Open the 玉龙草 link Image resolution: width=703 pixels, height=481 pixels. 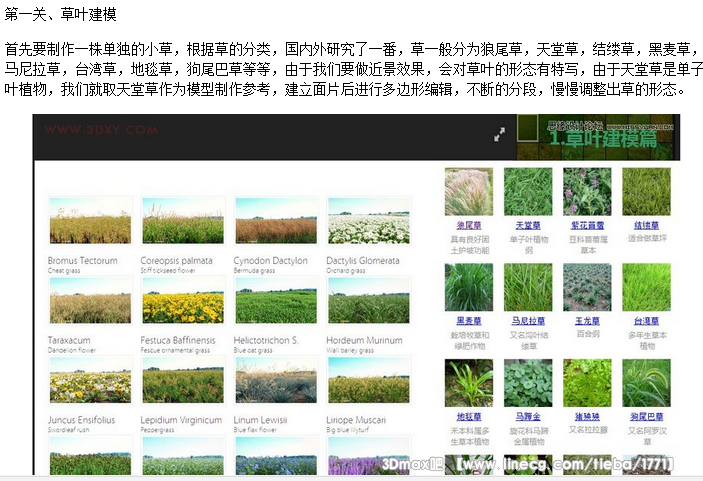click(587, 321)
